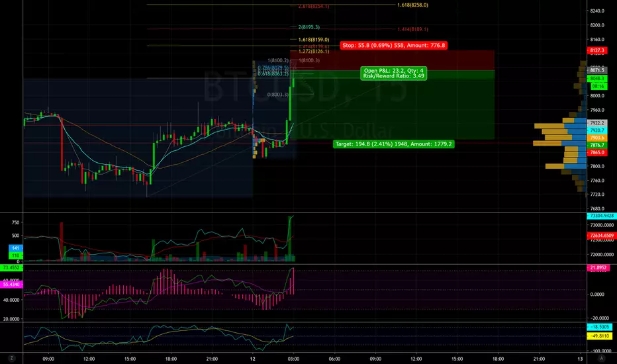Click the 1.618(8159.0) Fibonacci label
617x364 pixels.
pyautogui.click(x=314, y=40)
